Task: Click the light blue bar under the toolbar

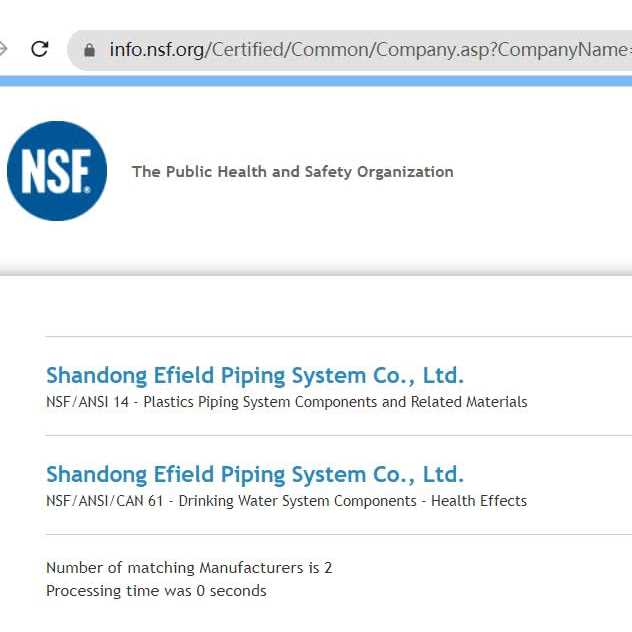Action: click(x=316, y=81)
